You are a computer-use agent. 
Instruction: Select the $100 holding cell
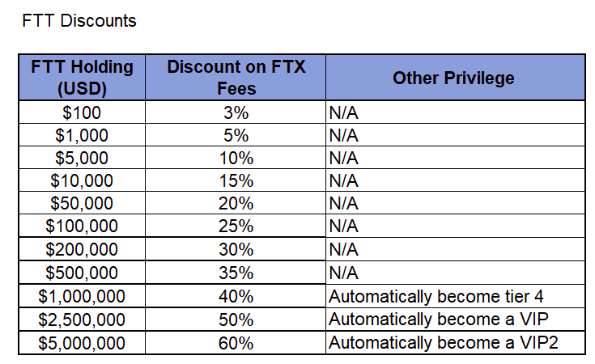(82, 112)
